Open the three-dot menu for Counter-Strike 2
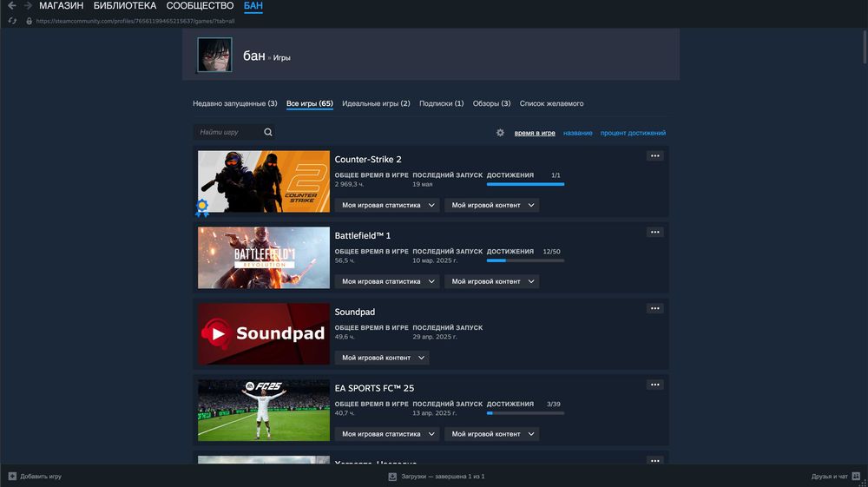The height and width of the screenshot is (487, 868). click(x=654, y=156)
